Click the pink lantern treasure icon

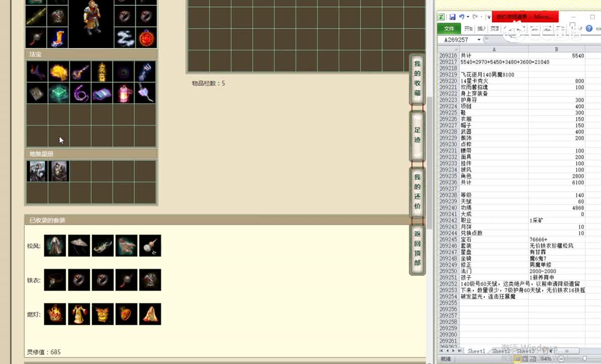(123, 93)
